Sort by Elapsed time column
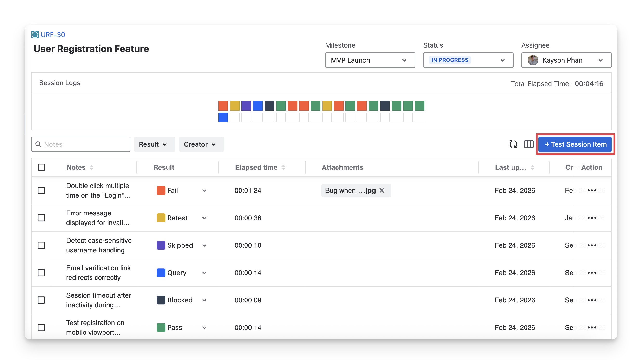Image resolution: width=642 pixels, height=364 pixels. [283, 168]
